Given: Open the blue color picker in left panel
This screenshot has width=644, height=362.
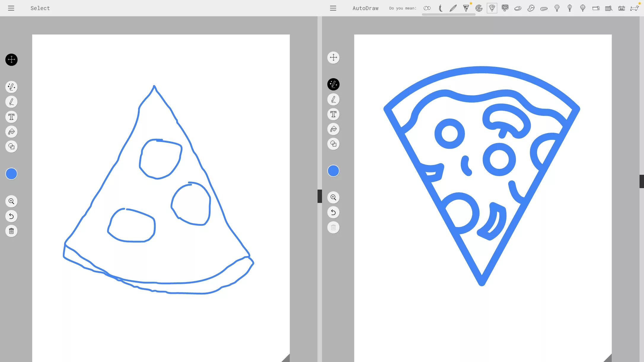Looking at the screenshot, I should (11, 174).
